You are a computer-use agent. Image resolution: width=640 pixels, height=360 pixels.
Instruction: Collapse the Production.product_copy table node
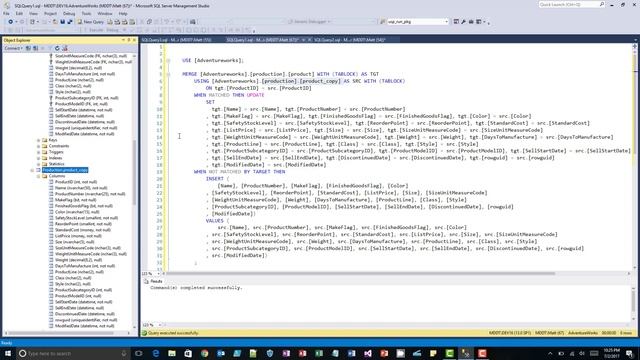[32, 170]
